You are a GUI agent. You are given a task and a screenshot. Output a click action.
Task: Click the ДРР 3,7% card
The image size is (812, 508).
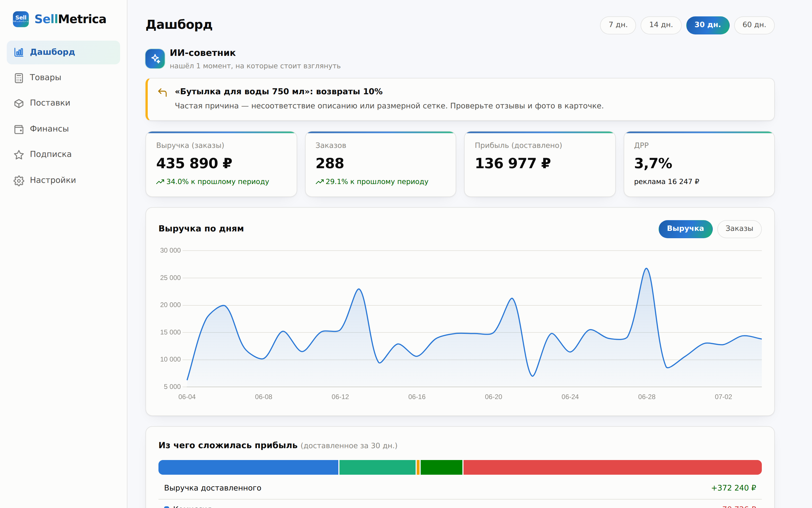pos(699,164)
